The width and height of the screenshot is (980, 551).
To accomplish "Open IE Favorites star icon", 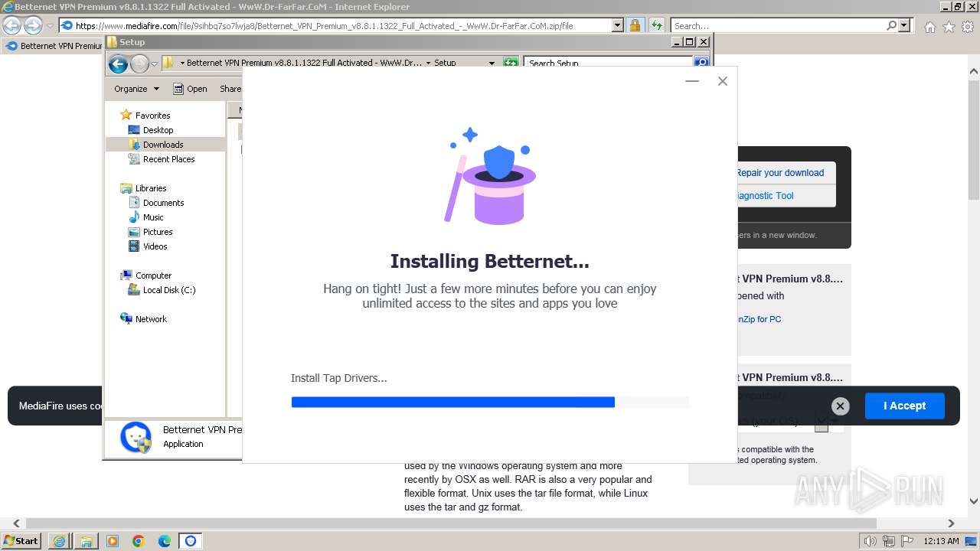I will coord(949,27).
